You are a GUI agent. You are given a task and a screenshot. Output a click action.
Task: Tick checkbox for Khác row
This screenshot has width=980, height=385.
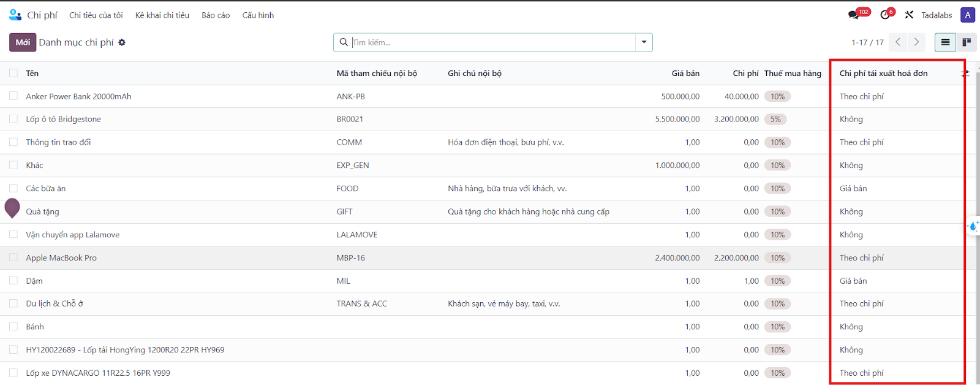(x=13, y=165)
